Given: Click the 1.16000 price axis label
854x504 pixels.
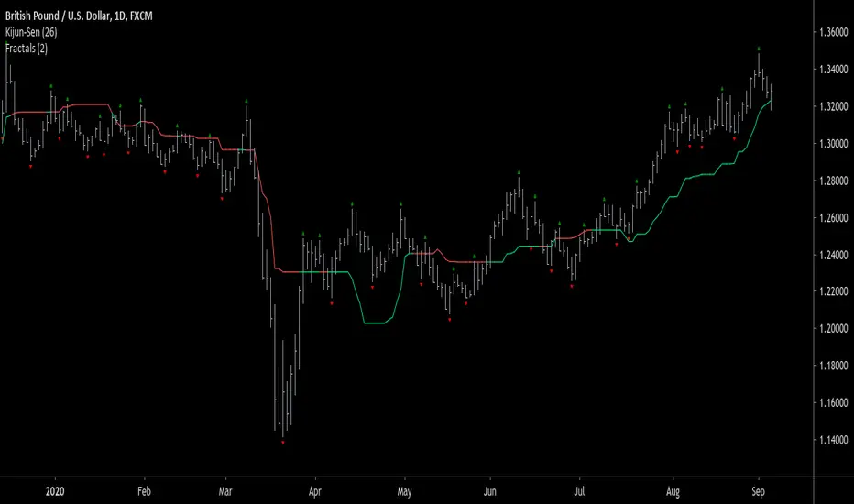Looking at the screenshot, I should click(833, 402).
